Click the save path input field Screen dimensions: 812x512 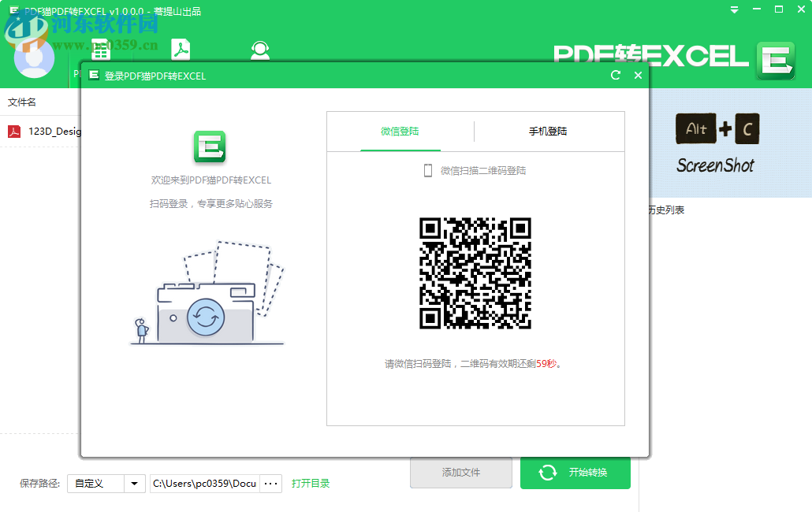(x=205, y=483)
